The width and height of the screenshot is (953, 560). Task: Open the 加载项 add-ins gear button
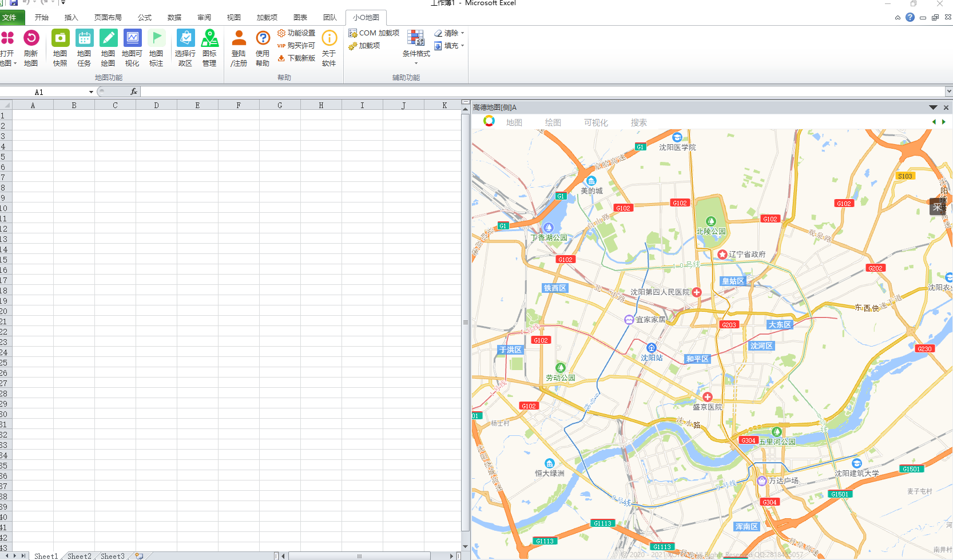pos(364,46)
